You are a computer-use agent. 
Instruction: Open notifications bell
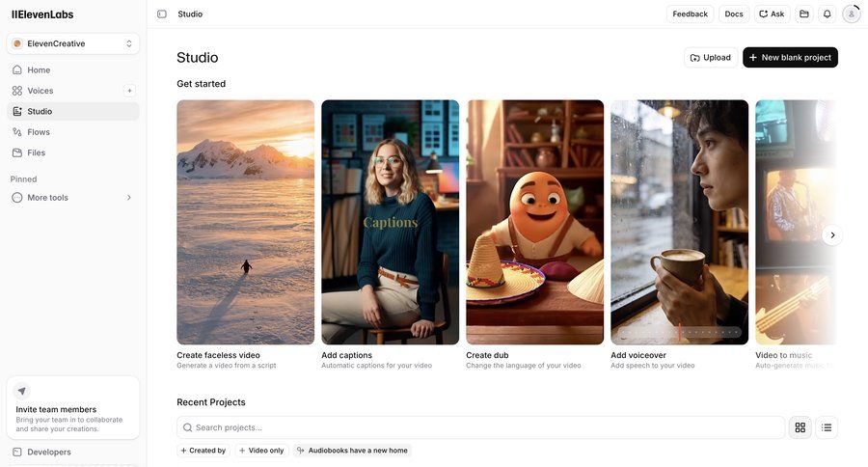[827, 14]
